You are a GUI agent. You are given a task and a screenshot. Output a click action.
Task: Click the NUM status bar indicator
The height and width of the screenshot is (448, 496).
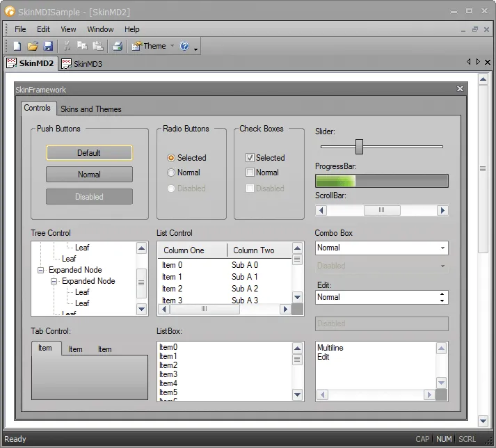[444, 439]
